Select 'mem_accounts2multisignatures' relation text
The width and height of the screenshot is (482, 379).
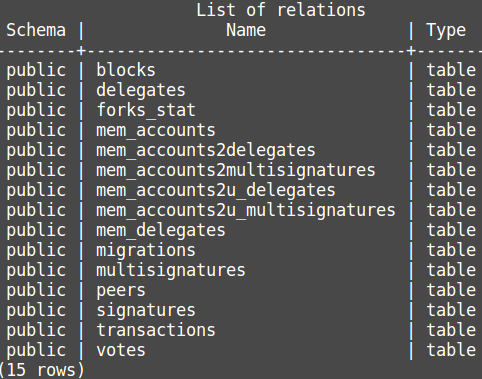[236, 170]
